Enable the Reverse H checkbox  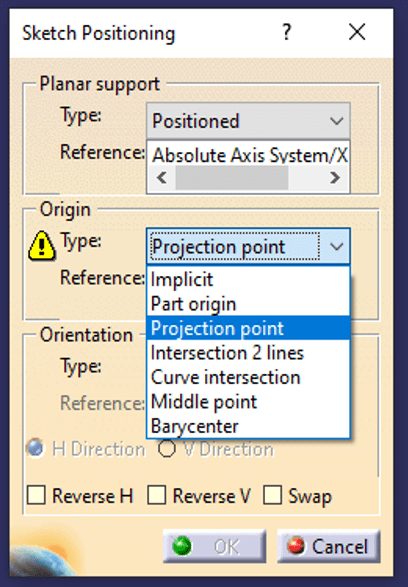(x=36, y=495)
